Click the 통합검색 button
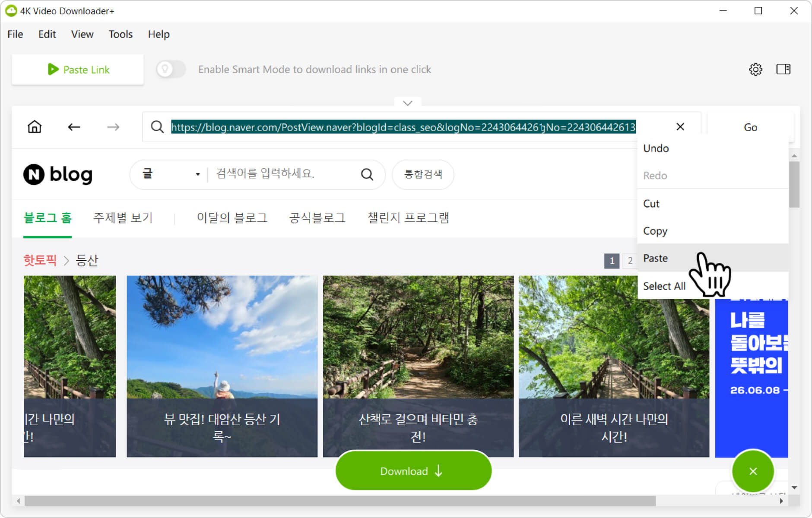Image resolution: width=812 pixels, height=518 pixels. point(423,174)
